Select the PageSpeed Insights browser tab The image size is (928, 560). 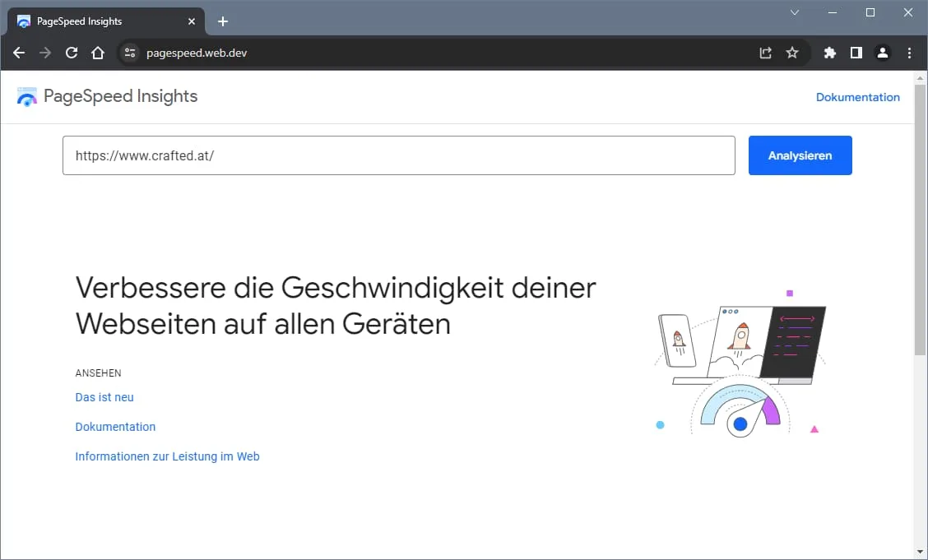[106, 22]
